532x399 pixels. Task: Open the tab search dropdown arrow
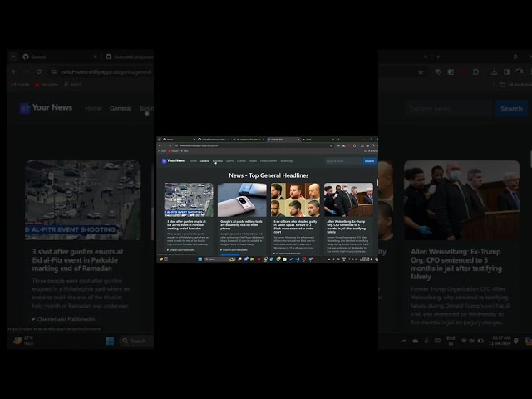point(159,139)
